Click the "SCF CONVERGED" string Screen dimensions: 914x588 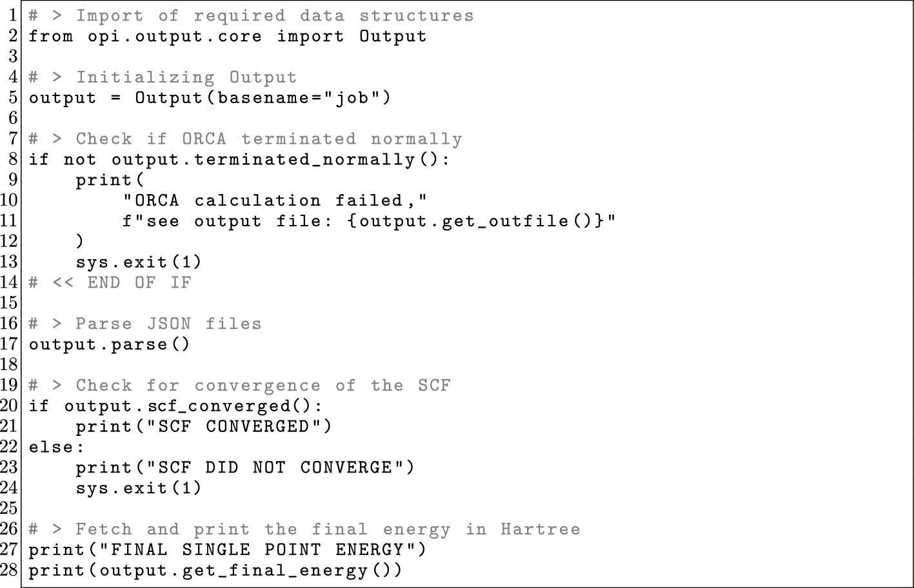pos(233,427)
